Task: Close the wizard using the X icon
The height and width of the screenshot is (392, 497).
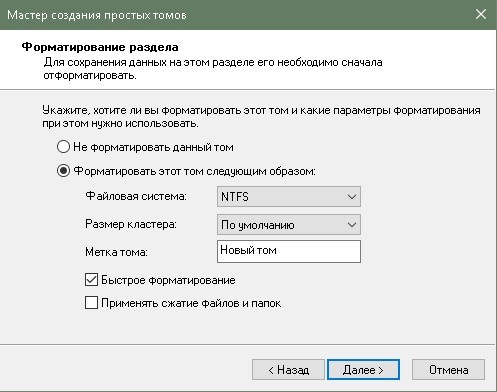Action: click(x=481, y=14)
